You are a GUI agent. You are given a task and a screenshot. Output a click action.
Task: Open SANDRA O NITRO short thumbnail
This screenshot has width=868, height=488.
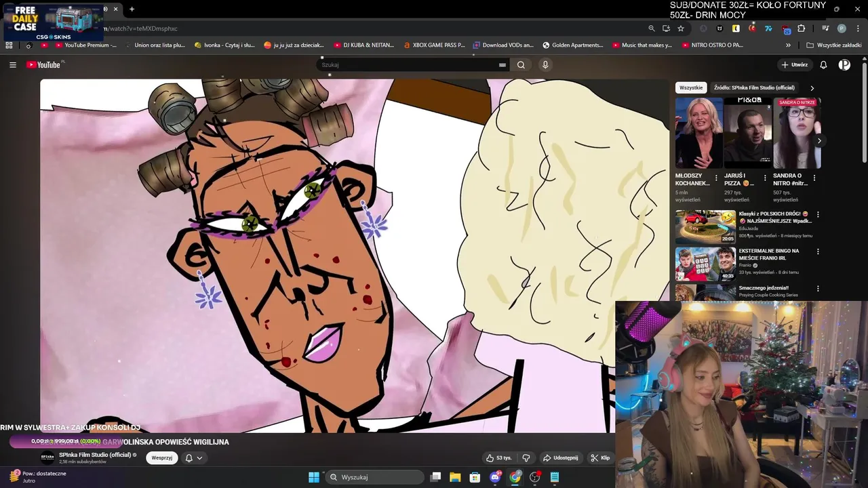pos(797,133)
